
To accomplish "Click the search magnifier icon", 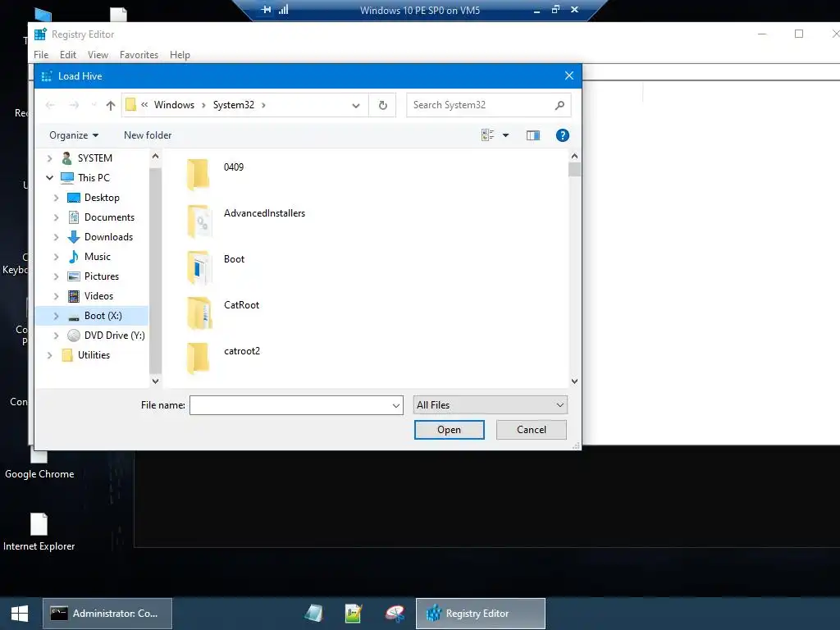I will pos(559,105).
